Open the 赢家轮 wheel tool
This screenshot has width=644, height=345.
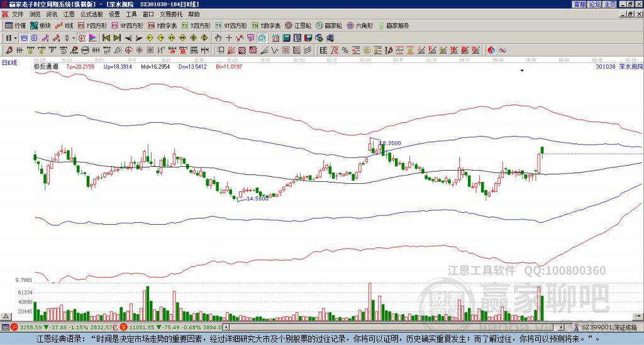coord(329,25)
